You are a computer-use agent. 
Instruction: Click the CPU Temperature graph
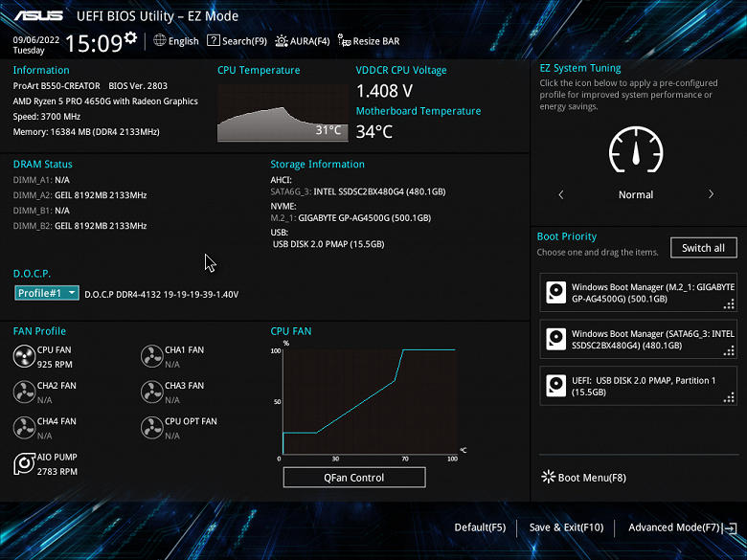pos(283,113)
